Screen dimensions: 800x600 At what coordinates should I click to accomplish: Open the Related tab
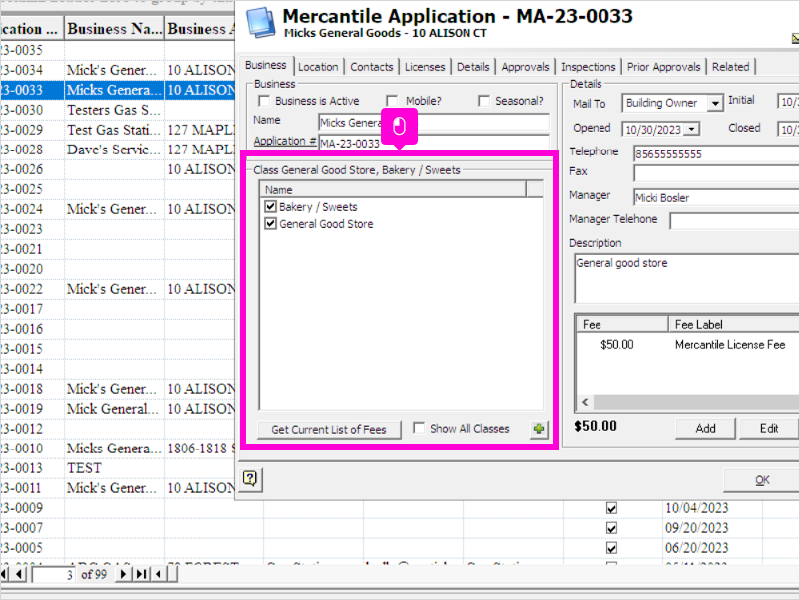pyautogui.click(x=731, y=67)
